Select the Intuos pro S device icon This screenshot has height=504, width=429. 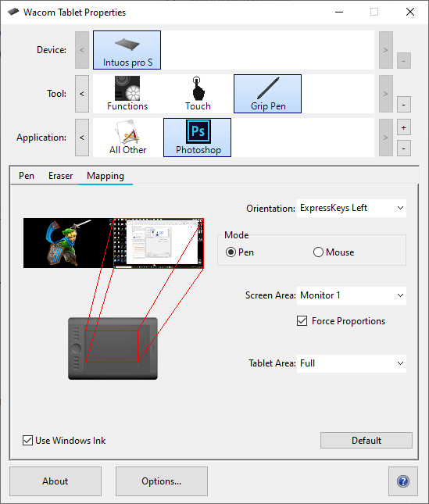[x=127, y=50]
